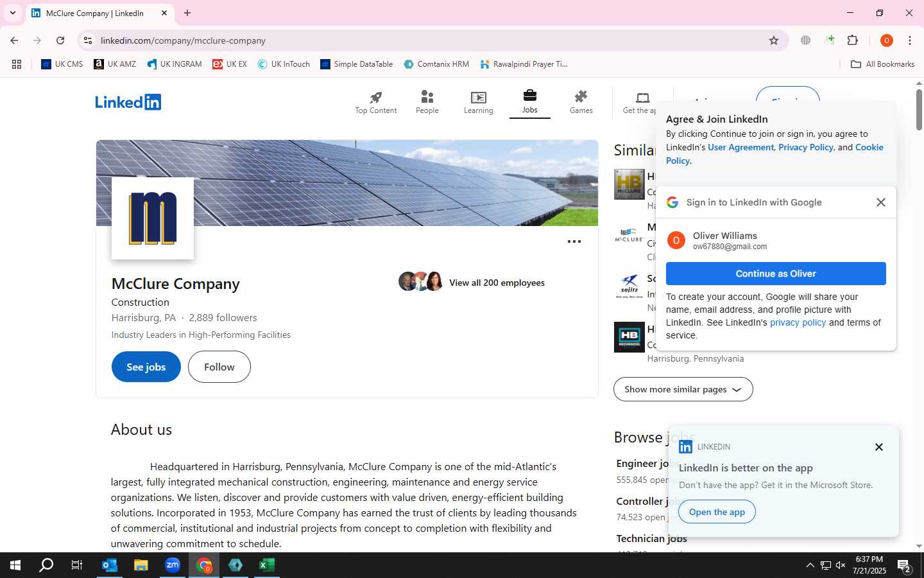Open the All Bookmarks folder

(x=882, y=64)
